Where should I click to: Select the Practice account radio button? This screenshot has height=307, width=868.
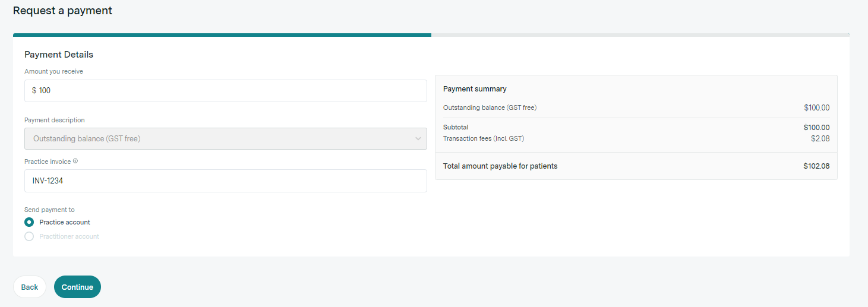[x=29, y=222]
